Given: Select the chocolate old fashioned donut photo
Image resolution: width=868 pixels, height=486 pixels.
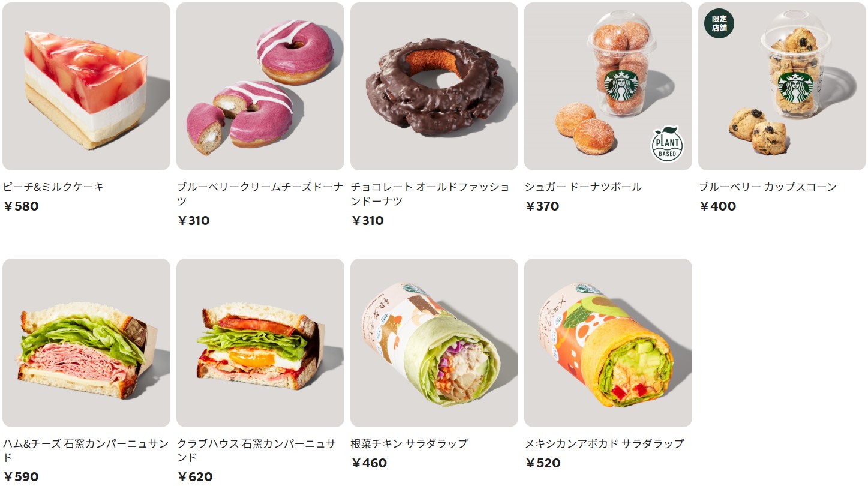Looking at the screenshot, I should 434,86.
